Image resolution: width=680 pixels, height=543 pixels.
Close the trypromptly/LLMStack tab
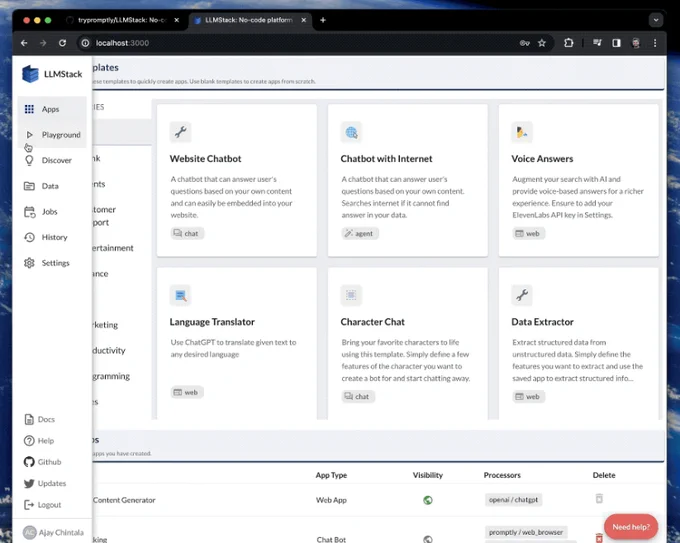tap(177, 20)
